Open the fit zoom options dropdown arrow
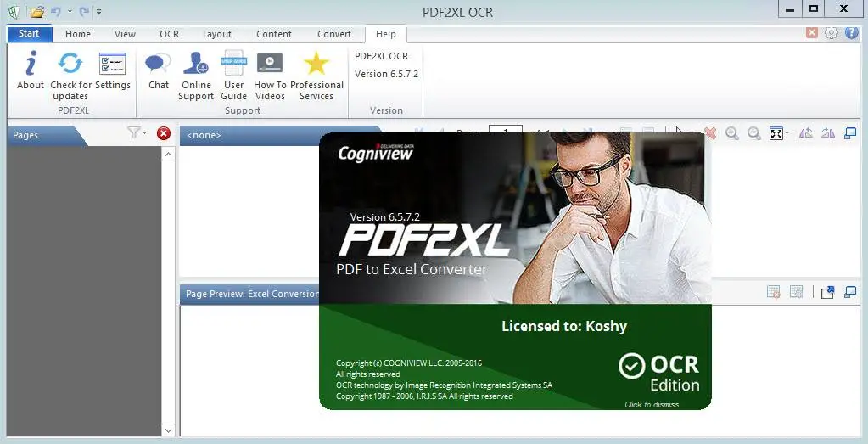Image resolution: width=868 pixels, height=444 pixels. (x=787, y=133)
